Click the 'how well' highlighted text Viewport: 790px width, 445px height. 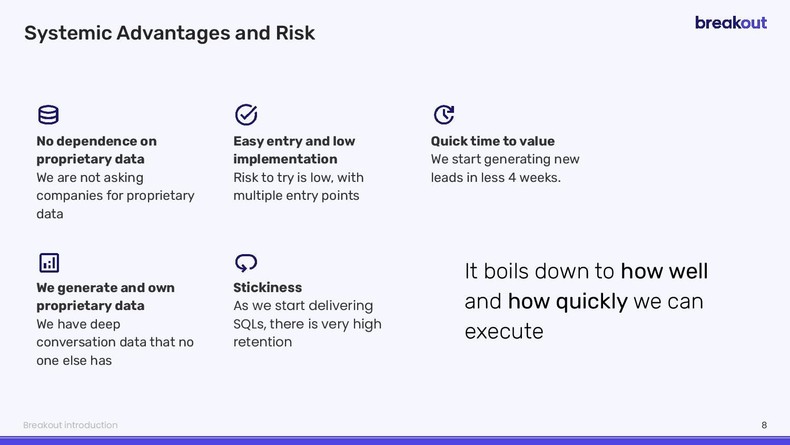pos(664,271)
